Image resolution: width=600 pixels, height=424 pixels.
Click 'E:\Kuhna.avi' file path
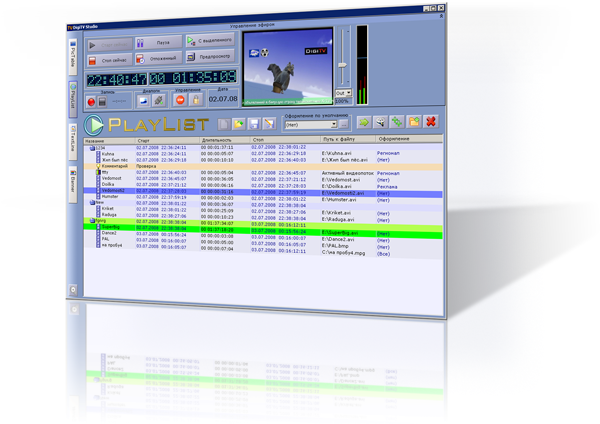(336, 153)
